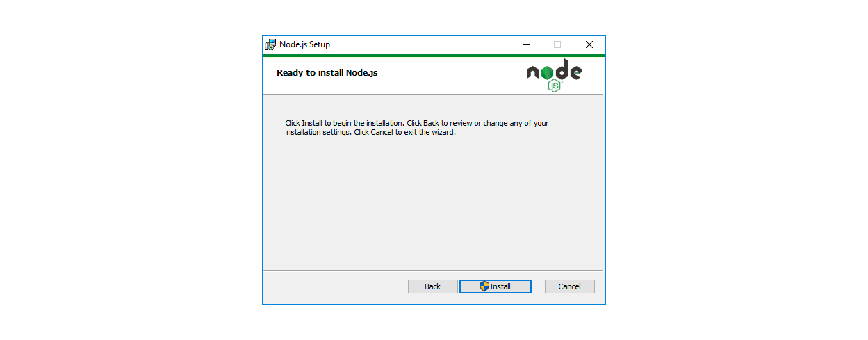Click the green accent bar below title bar
The height and width of the screenshot is (340, 868).
[x=434, y=55]
